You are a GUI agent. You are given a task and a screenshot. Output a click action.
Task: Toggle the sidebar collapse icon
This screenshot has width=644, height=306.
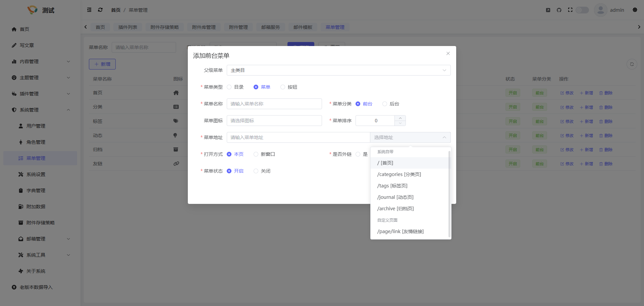point(89,10)
